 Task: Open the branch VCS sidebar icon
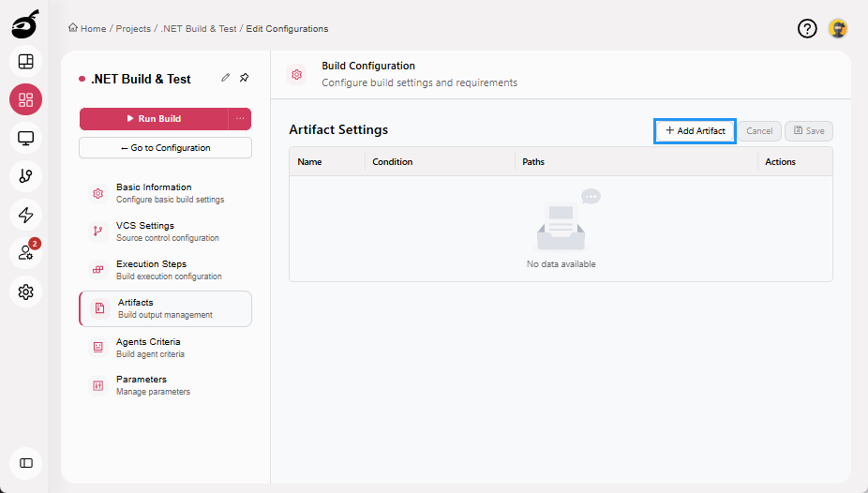click(25, 176)
